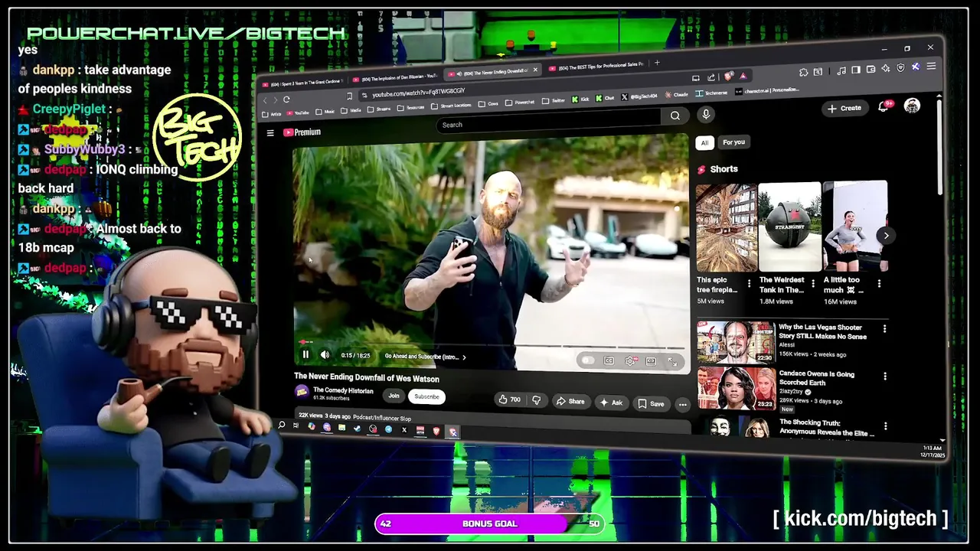The width and height of the screenshot is (980, 551).
Task: Open the browser hamburger menu
Action: tap(931, 67)
